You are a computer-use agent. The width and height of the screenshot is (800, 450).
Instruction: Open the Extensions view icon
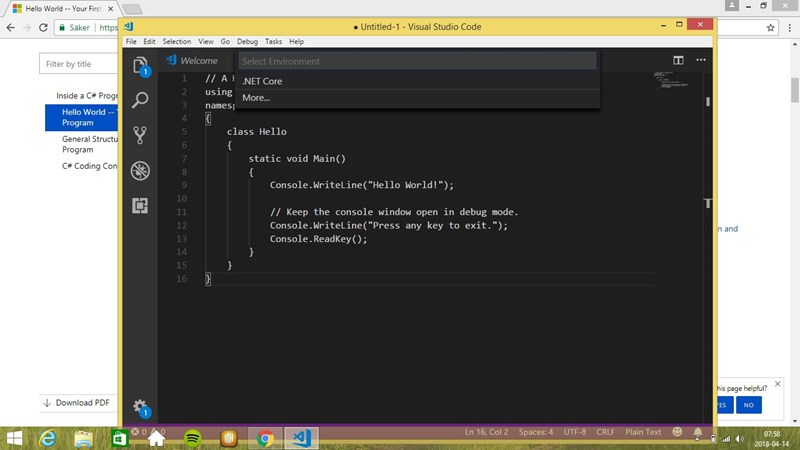140,205
